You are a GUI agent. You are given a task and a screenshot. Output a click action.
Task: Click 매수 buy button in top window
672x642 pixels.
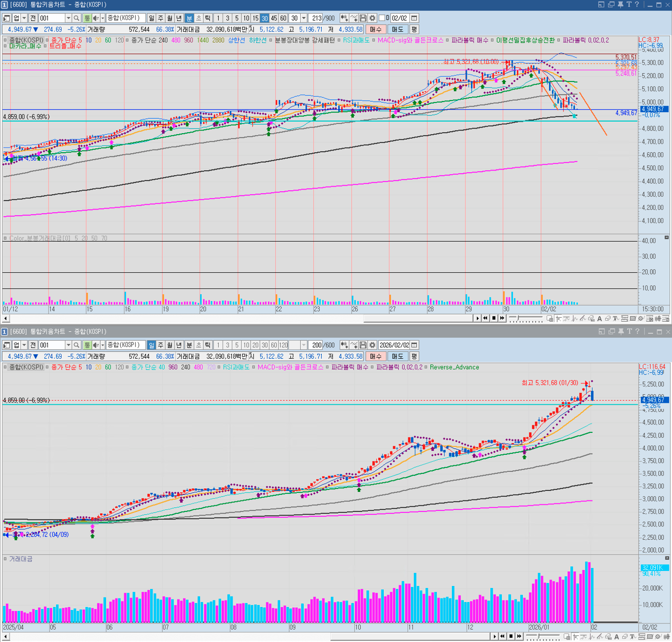[376, 30]
